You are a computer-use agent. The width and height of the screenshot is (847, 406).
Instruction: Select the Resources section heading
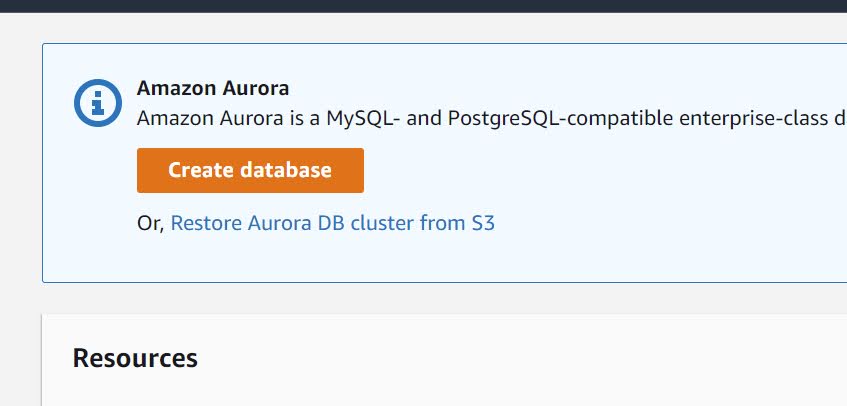[135, 358]
